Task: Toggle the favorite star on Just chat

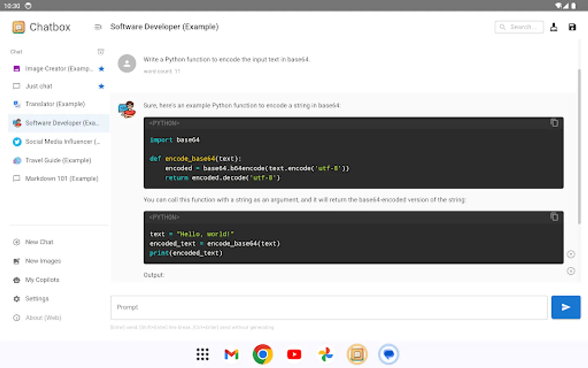Action: coord(101,86)
